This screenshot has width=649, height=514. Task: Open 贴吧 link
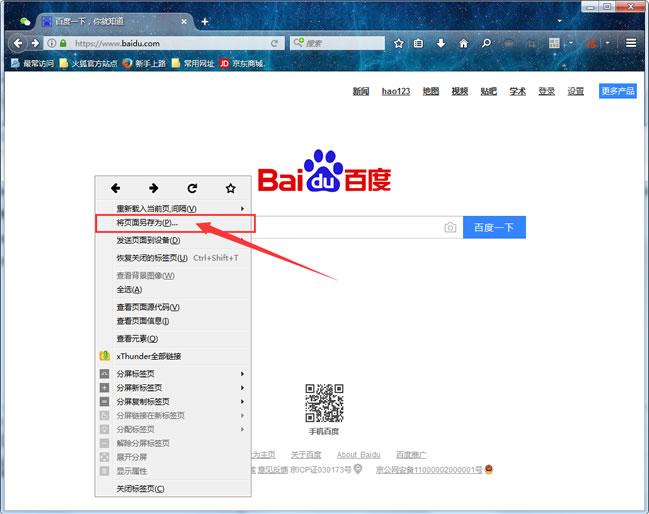pos(488,91)
